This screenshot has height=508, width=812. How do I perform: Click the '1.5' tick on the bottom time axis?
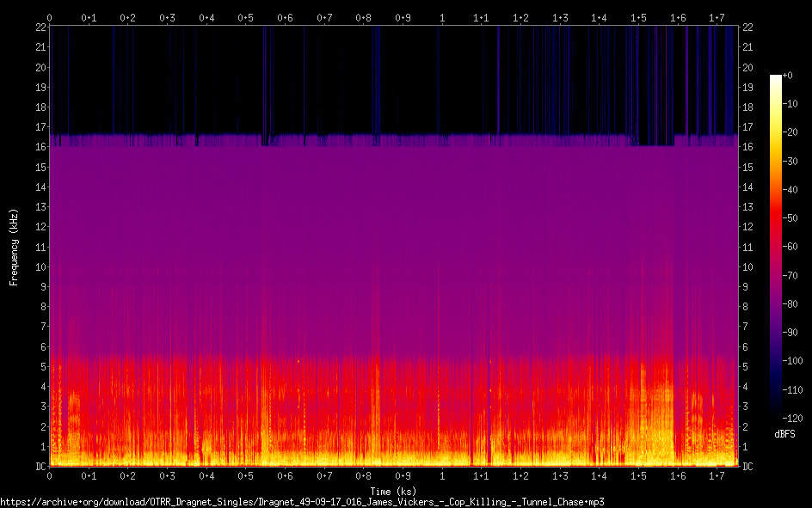point(638,475)
